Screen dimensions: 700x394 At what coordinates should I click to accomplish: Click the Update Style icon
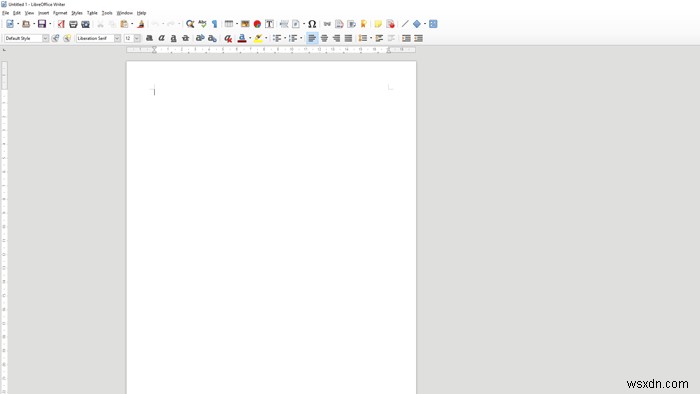click(x=55, y=38)
